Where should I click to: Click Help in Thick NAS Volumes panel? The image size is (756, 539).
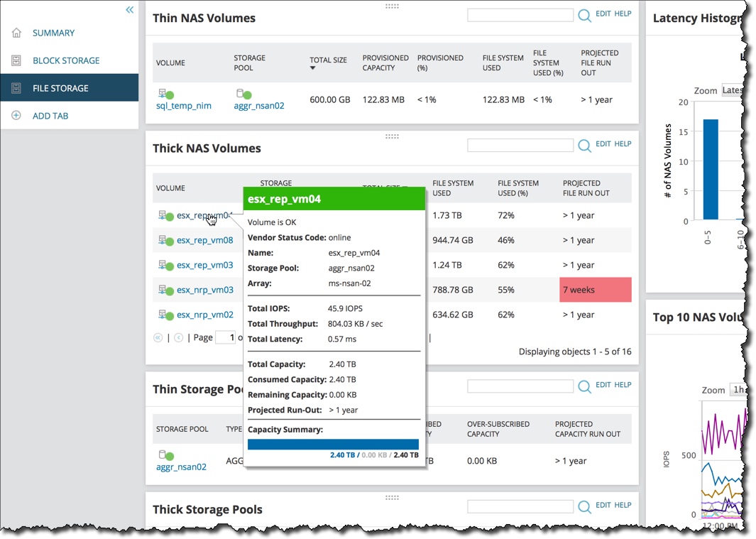pyautogui.click(x=623, y=143)
